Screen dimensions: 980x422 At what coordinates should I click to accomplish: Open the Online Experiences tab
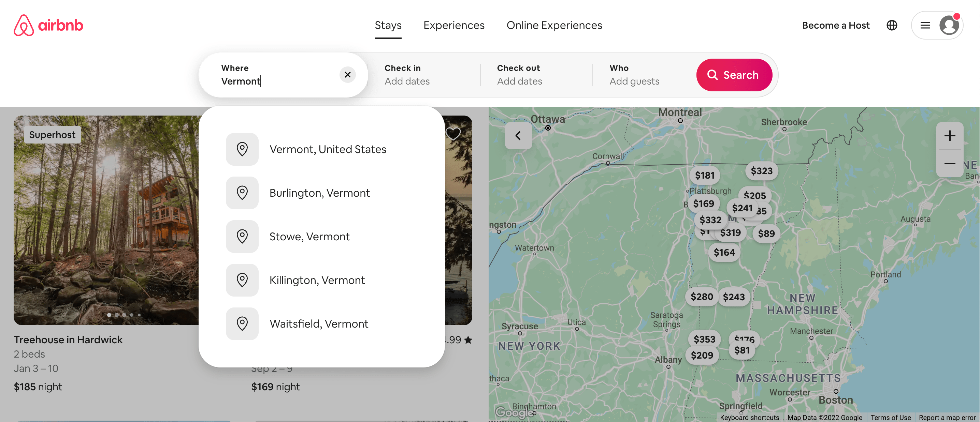554,25
